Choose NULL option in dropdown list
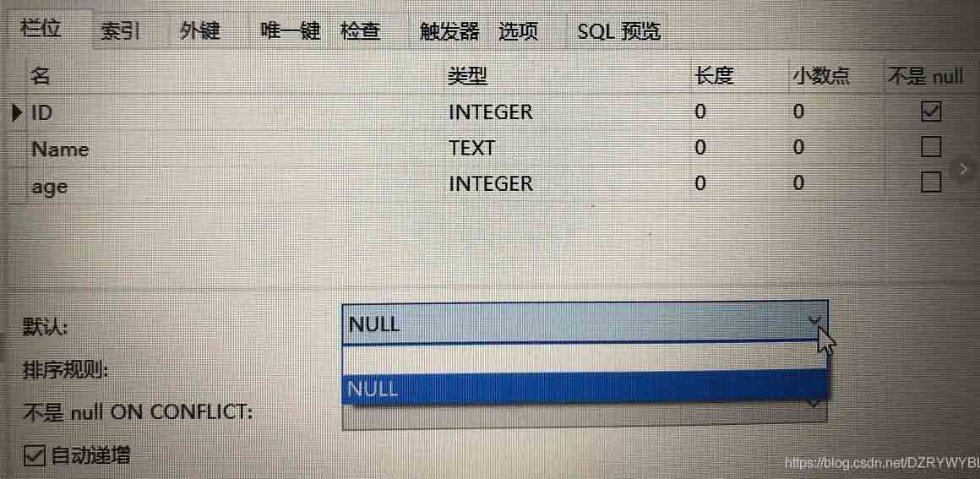 click(x=585, y=388)
